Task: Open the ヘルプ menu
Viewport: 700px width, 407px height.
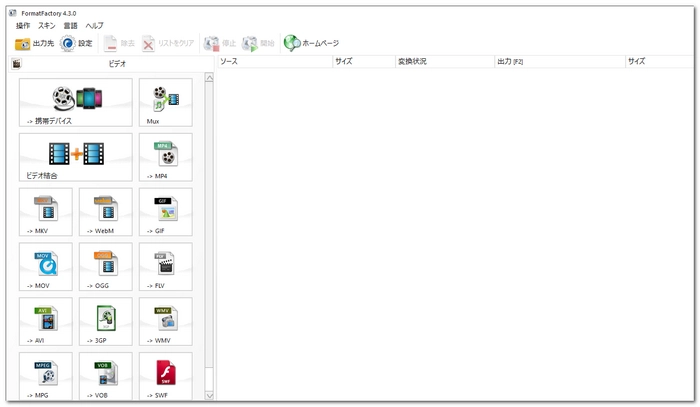Action: (94, 24)
